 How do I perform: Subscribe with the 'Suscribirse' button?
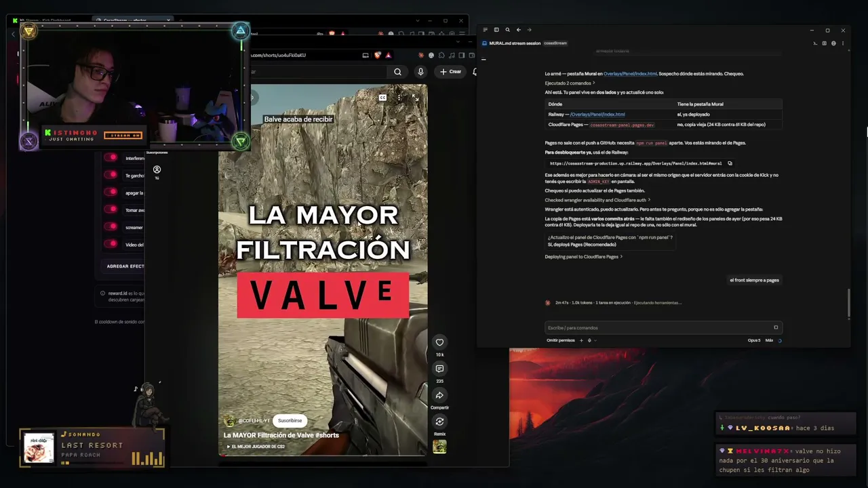point(290,421)
